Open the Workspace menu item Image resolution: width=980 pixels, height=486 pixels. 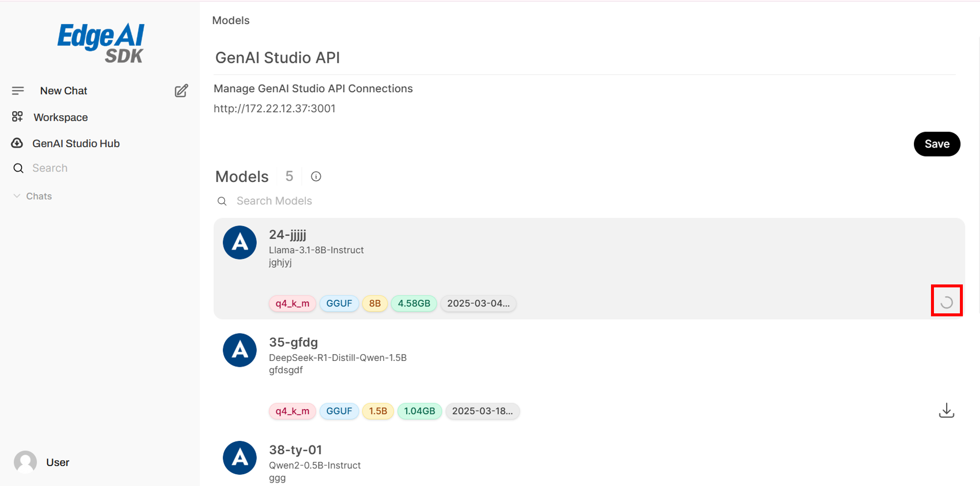[x=61, y=117]
